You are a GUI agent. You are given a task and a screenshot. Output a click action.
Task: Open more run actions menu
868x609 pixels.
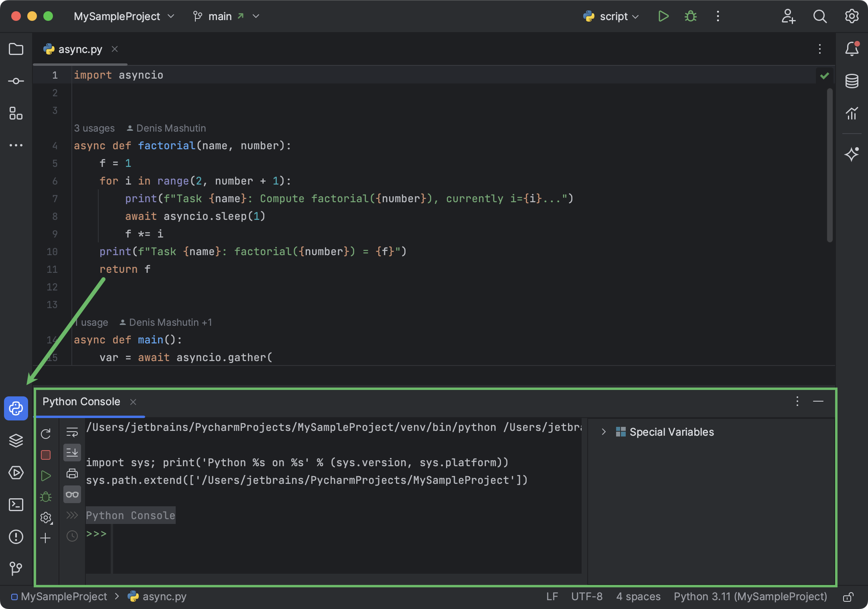pos(718,16)
